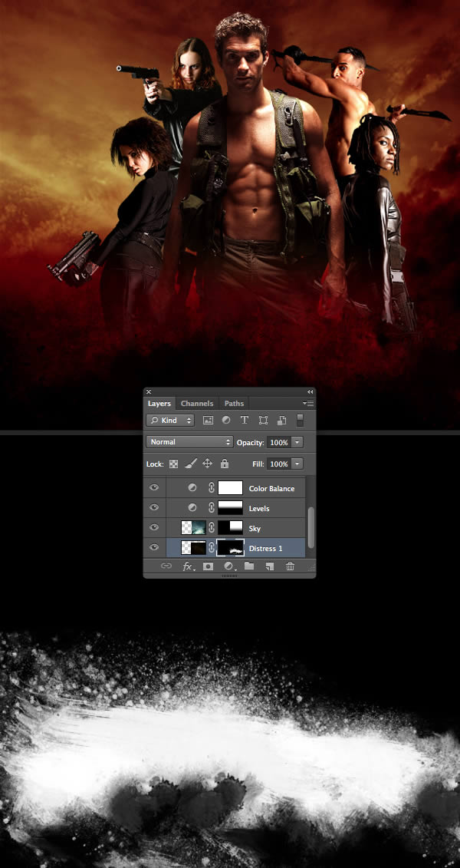Filter layers by shape layer icon
460x868 pixels.
(263, 420)
